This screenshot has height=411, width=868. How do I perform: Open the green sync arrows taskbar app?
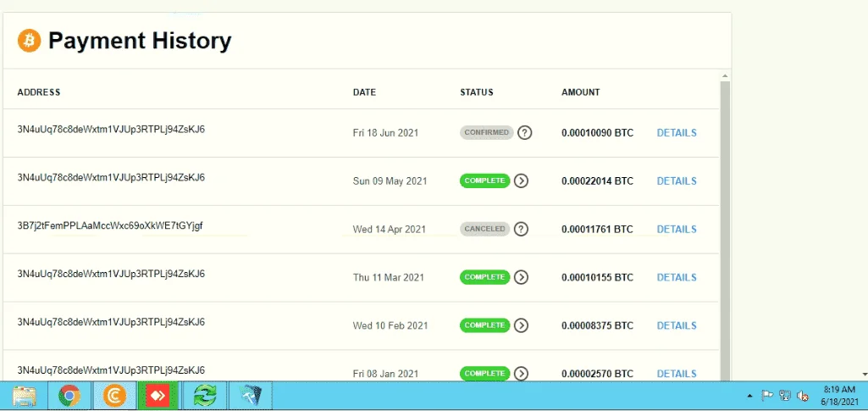coord(204,396)
